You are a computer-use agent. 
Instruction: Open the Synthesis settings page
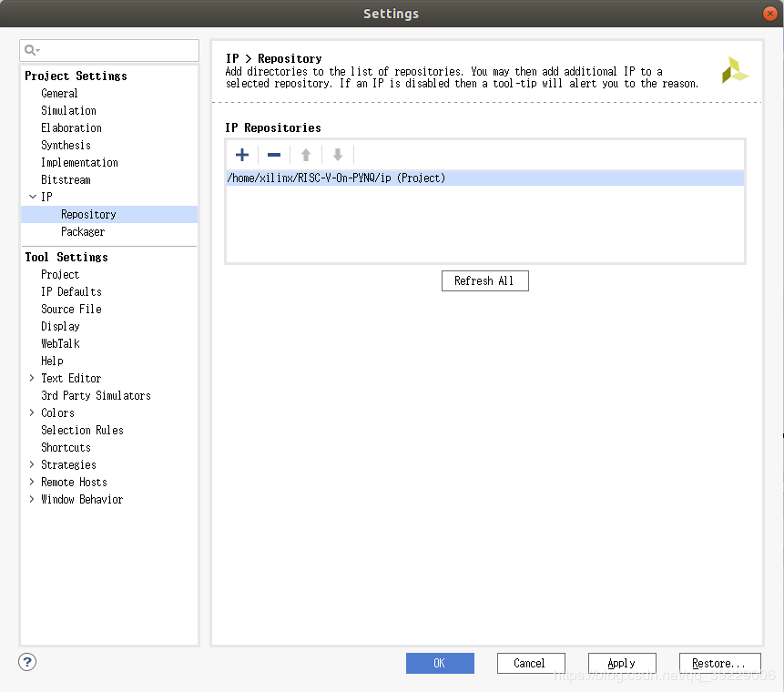point(66,146)
